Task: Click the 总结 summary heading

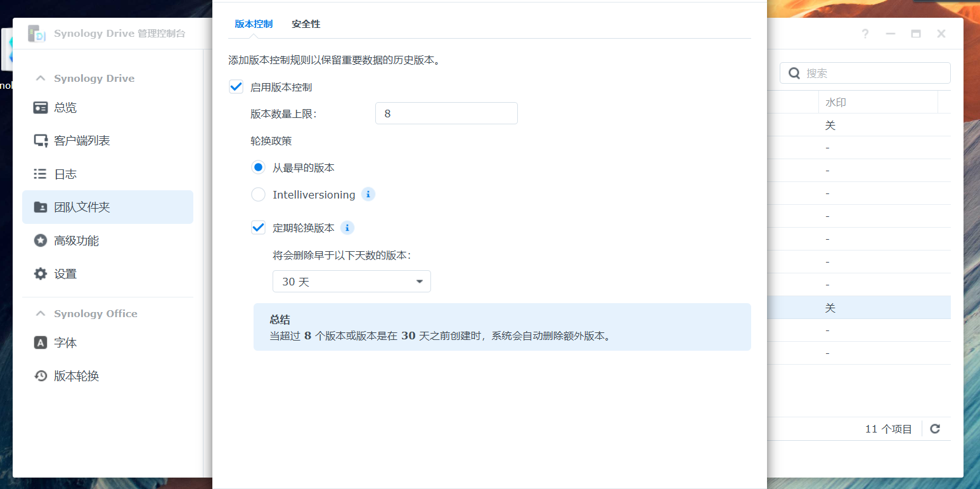Action: (280, 320)
